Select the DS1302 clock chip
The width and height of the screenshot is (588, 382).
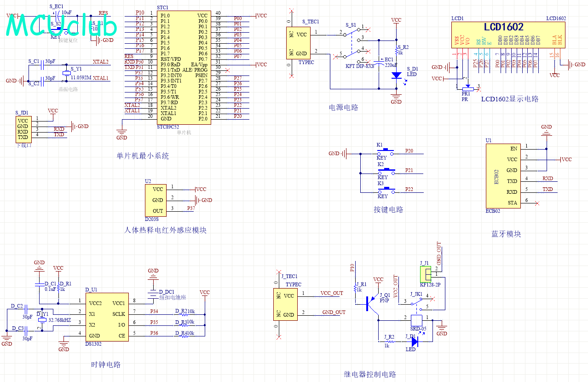tap(107, 318)
